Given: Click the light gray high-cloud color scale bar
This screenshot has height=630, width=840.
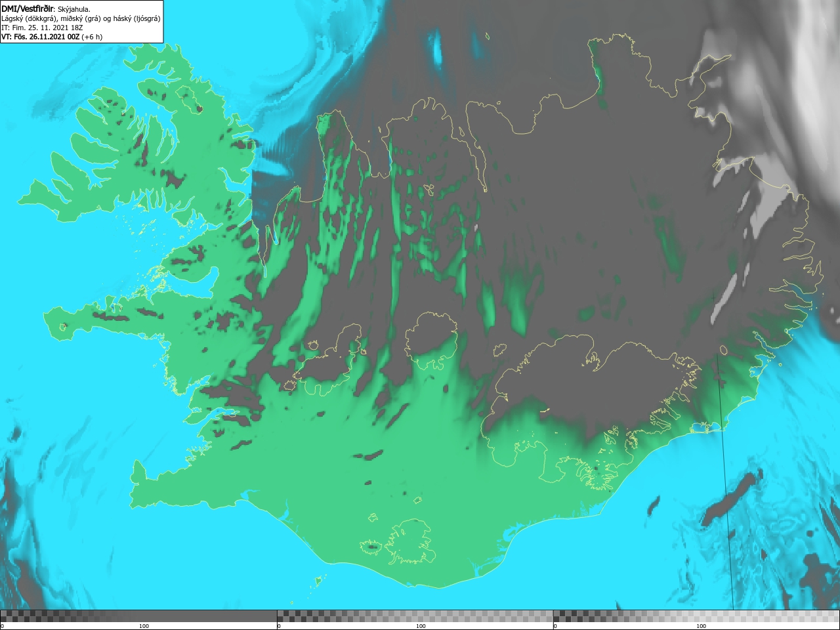Looking at the screenshot, I should coord(696,616).
